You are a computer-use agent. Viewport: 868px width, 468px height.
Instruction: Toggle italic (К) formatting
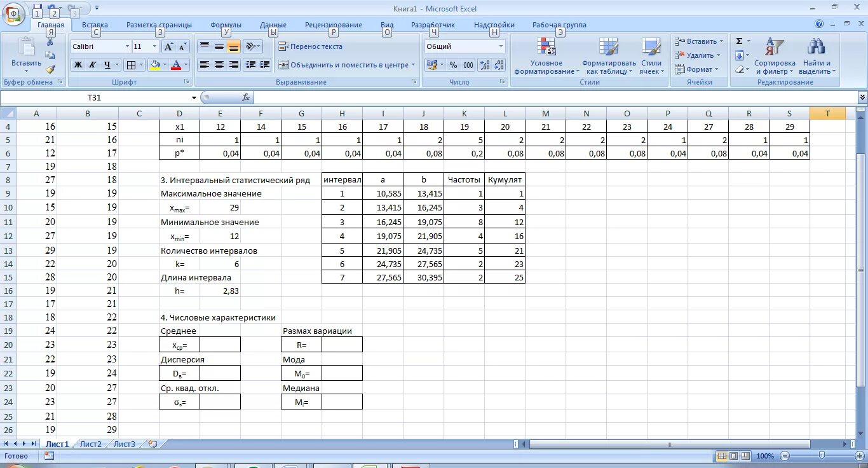(92, 65)
